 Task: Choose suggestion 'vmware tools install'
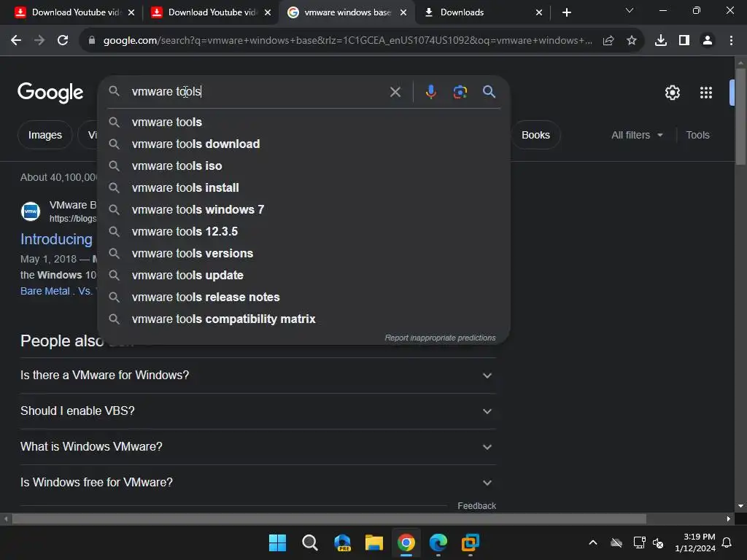point(303,187)
